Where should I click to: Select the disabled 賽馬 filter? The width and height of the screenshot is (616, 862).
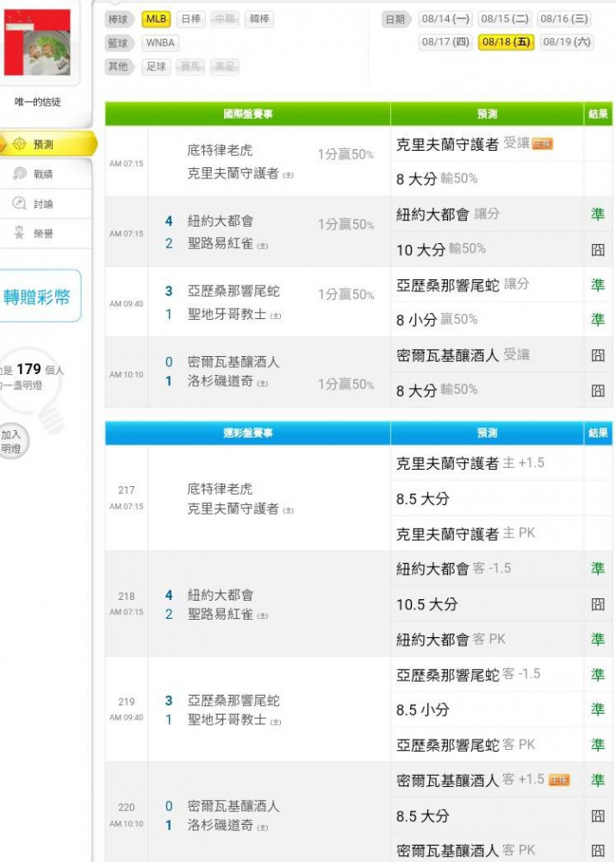coord(190,66)
